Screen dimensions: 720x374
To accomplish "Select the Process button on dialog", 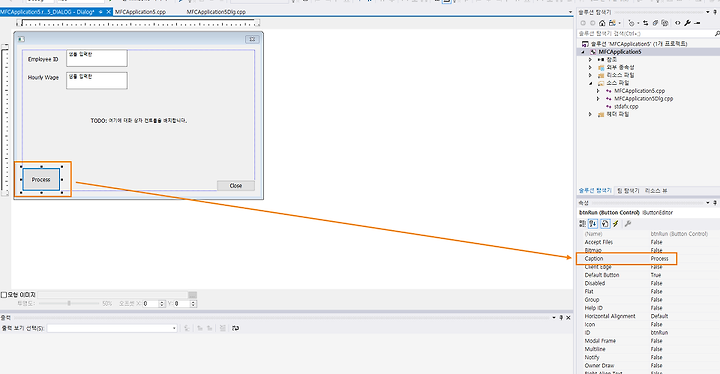I will pos(41,180).
